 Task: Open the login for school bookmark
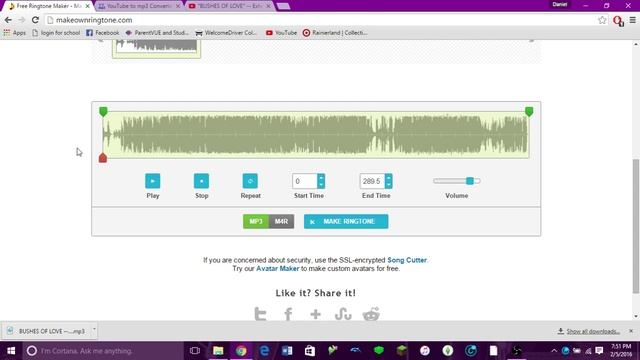[x=56, y=33]
